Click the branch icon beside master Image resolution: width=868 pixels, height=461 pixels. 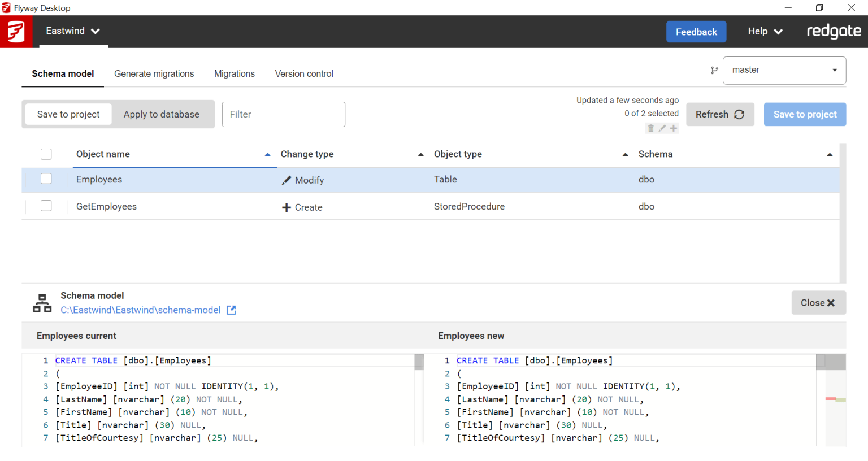[714, 71]
